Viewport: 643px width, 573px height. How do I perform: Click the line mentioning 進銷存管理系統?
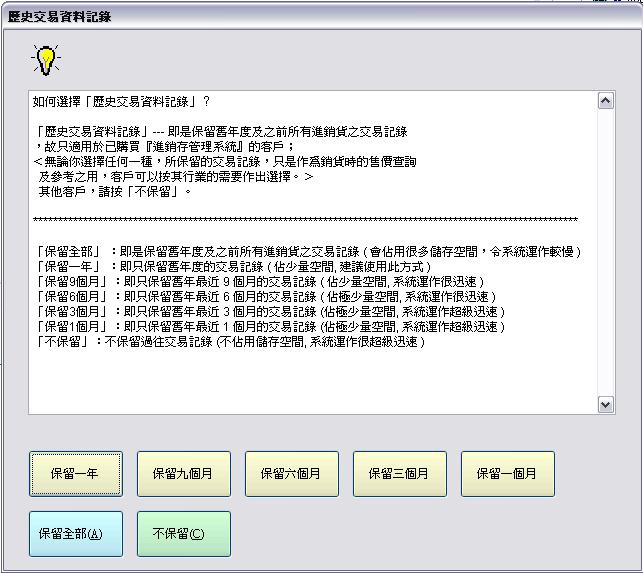164,146
